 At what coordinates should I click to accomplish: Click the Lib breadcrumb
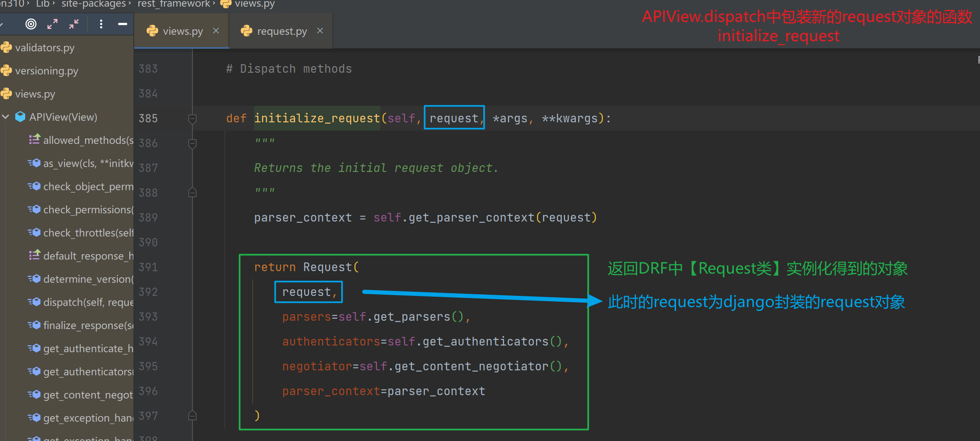43,4
